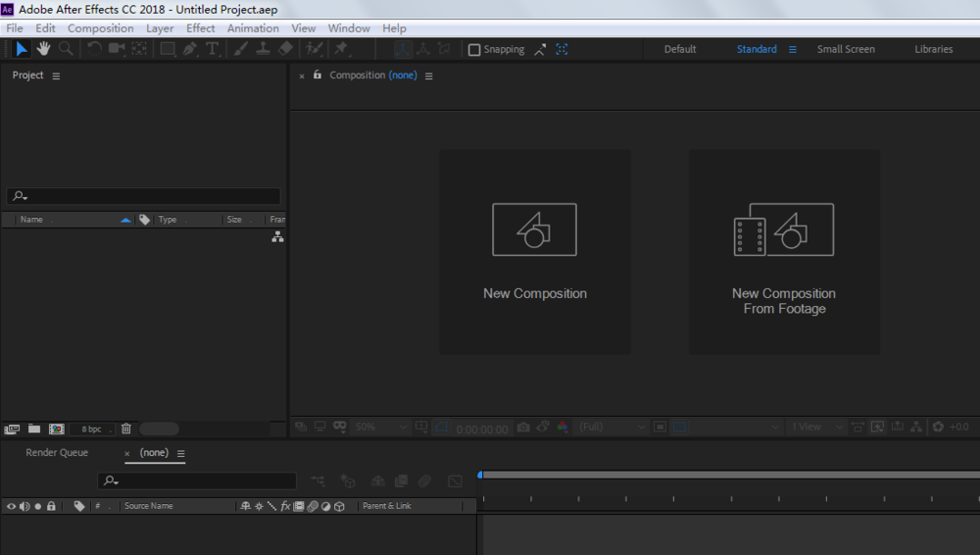Select the Horizontal Type tool
This screenshot has width=980, height=555.
213,49
